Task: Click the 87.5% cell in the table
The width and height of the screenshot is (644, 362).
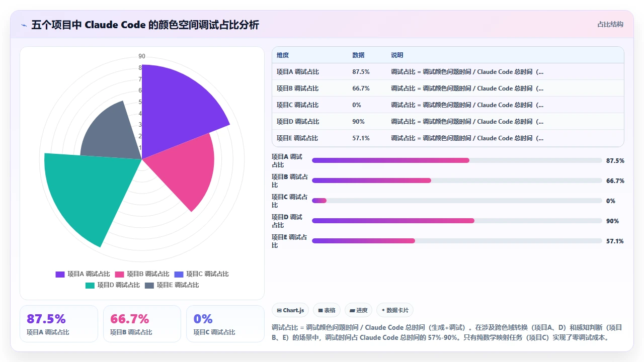Action: 361,72
